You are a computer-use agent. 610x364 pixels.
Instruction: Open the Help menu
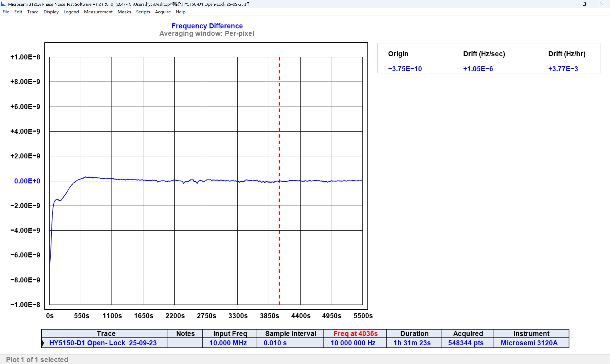point(181,12)
